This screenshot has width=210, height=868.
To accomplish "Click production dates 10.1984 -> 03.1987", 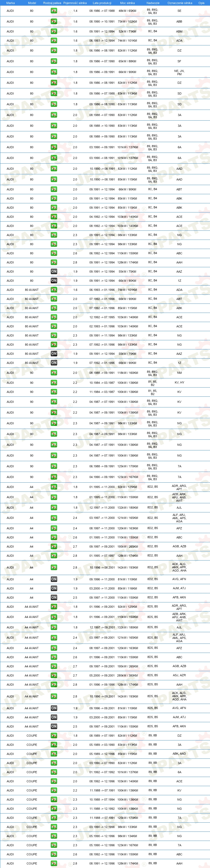I will click(102, 382).
